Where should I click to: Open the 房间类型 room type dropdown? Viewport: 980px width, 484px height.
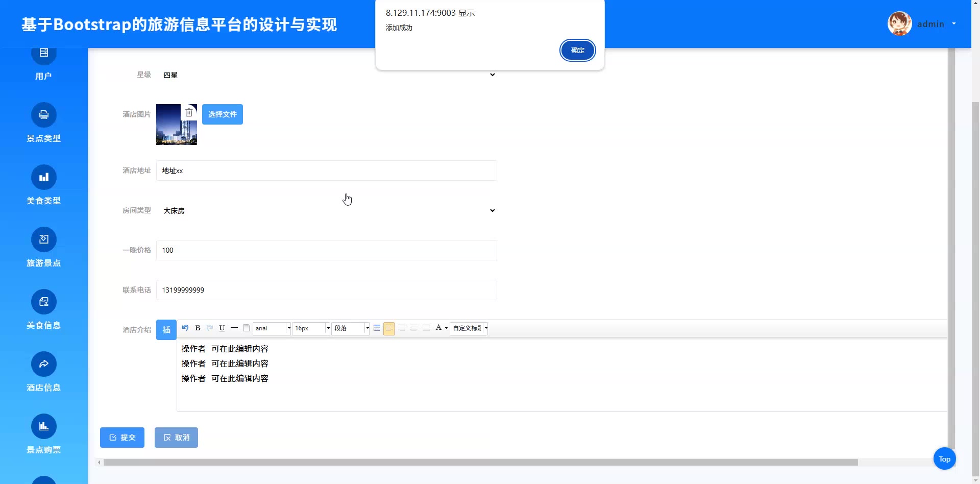327,210
